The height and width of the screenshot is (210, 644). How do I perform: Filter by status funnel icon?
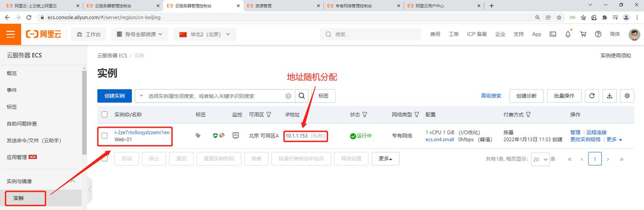point(365,114)
